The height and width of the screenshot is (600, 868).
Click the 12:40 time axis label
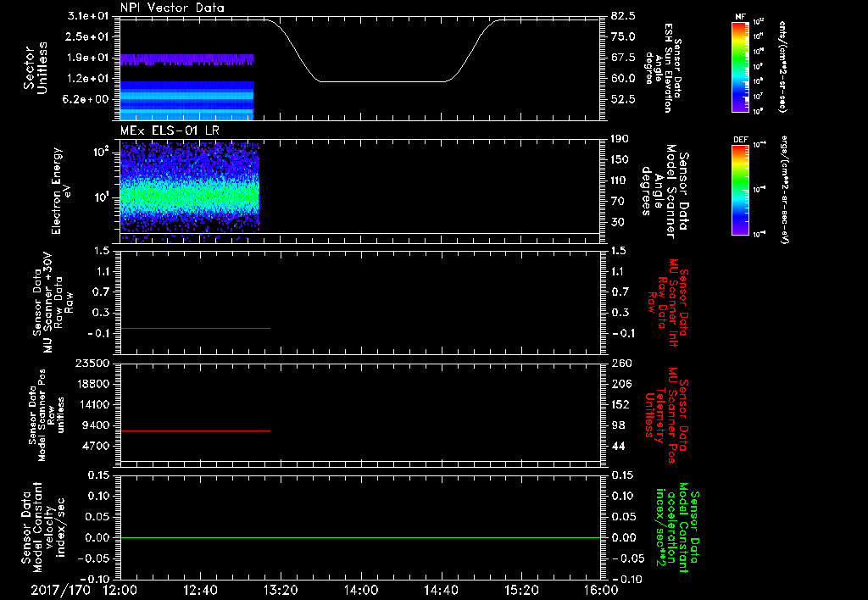pyautogui.click(x=200, y=590)
